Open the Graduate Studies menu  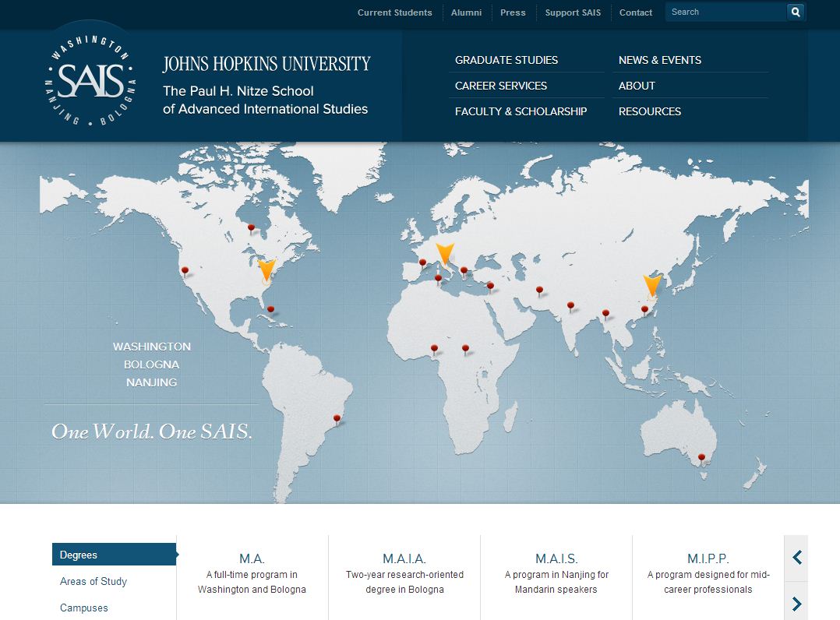(505, 60)
